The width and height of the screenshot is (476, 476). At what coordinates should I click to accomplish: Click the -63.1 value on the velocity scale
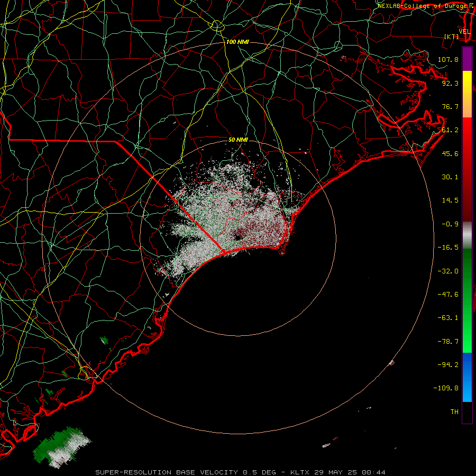[x=448, y=318]
